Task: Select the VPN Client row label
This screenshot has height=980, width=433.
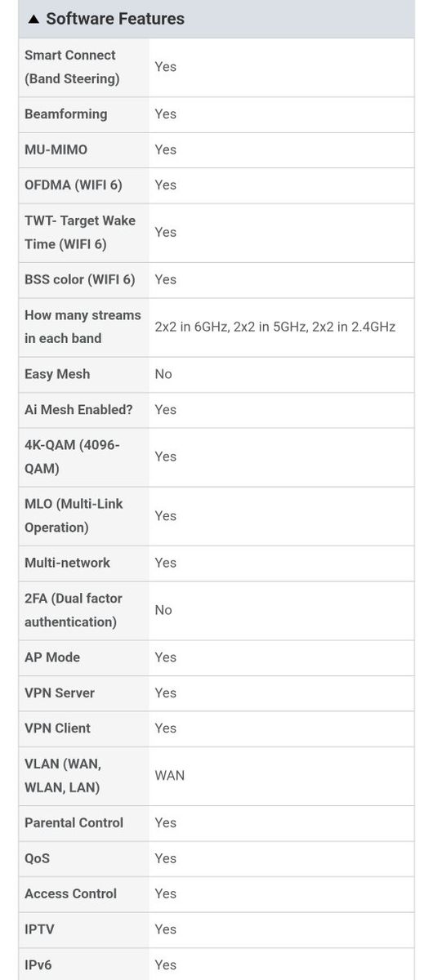Action: point(57,728)
